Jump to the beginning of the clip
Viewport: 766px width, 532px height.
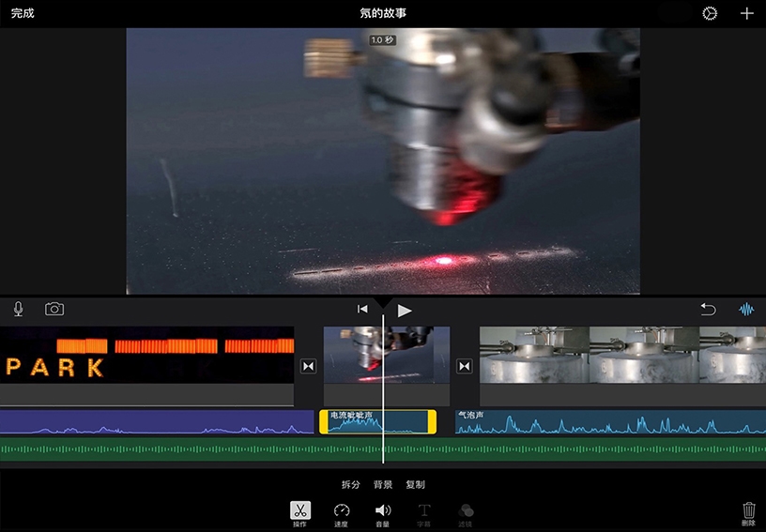(362, 310)
